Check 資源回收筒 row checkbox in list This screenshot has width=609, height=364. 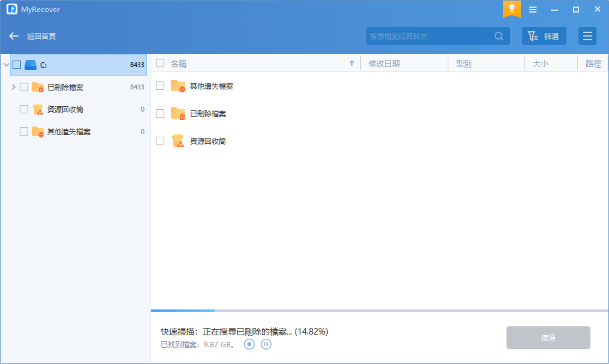pyautogui.click(x=160, y=141)
